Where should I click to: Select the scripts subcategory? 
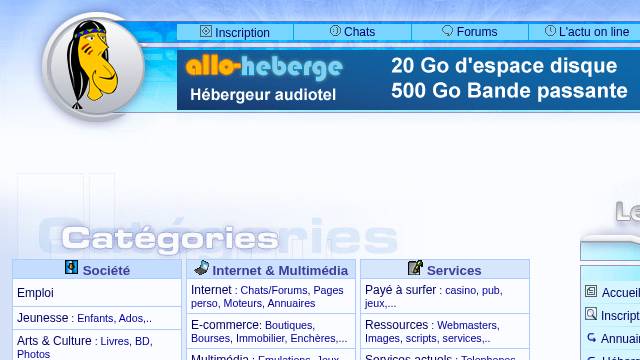[x=421, y=338]
